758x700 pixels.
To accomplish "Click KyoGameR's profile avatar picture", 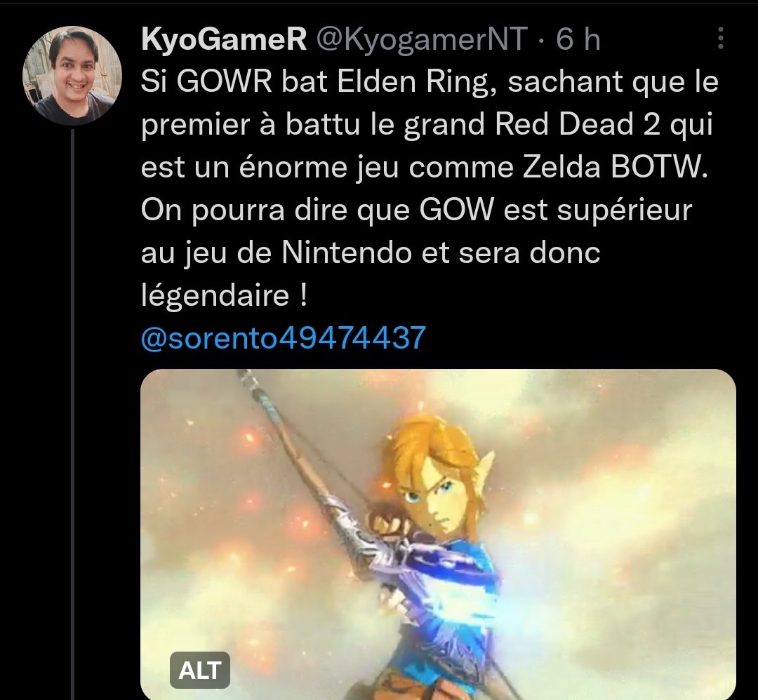I will click(x=72, y=76).
